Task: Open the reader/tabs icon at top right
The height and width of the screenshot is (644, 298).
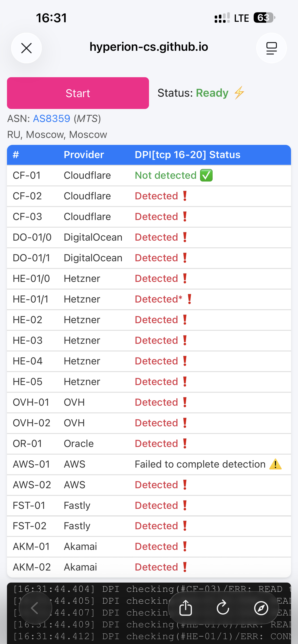Action: (271, 48)
